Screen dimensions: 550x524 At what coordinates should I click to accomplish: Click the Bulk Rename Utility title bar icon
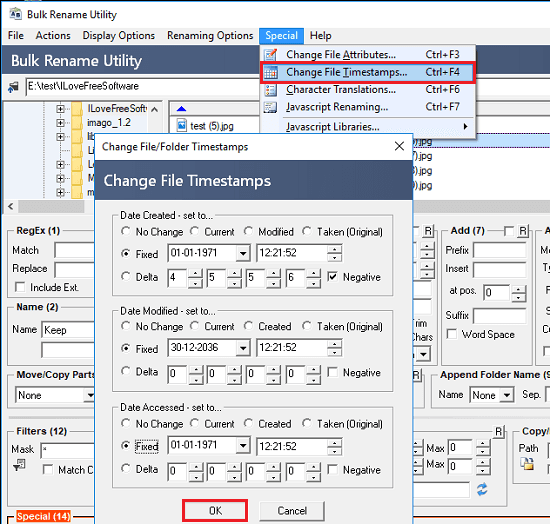click(16, 14)
